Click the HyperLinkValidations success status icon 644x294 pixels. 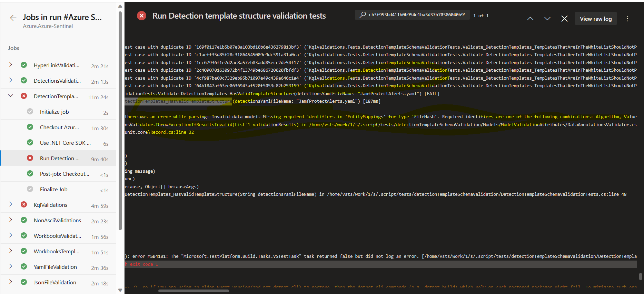pyautogui.click(x=24, y=65)
